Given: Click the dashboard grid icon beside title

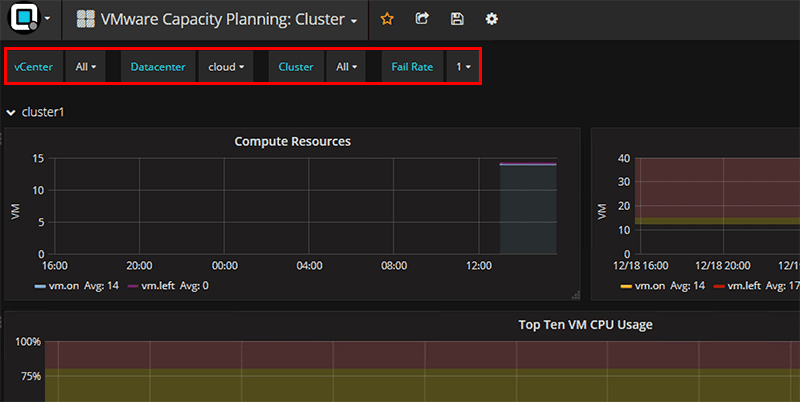Looking at the screenshot, I should click(86, 19).
